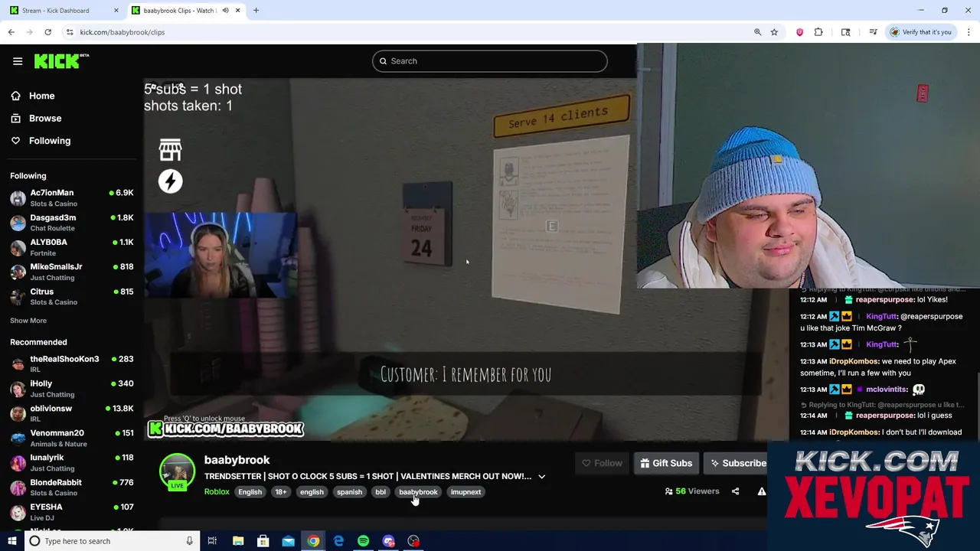Open the Browse page
This screenshot has height=551, width=980.
tap(45, 118)
